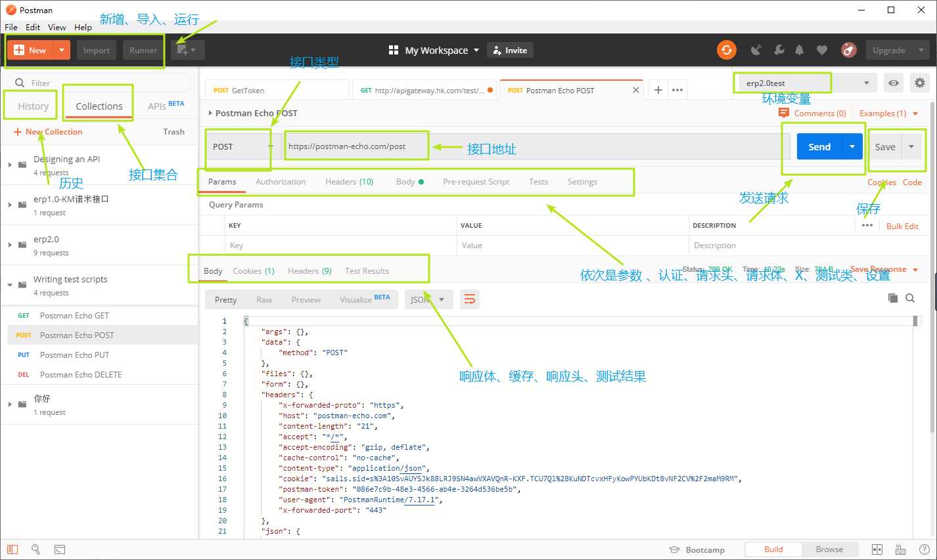Open the wrench settings icon in header
Viewport: 937px width, 560px height.
pos(779,50)
